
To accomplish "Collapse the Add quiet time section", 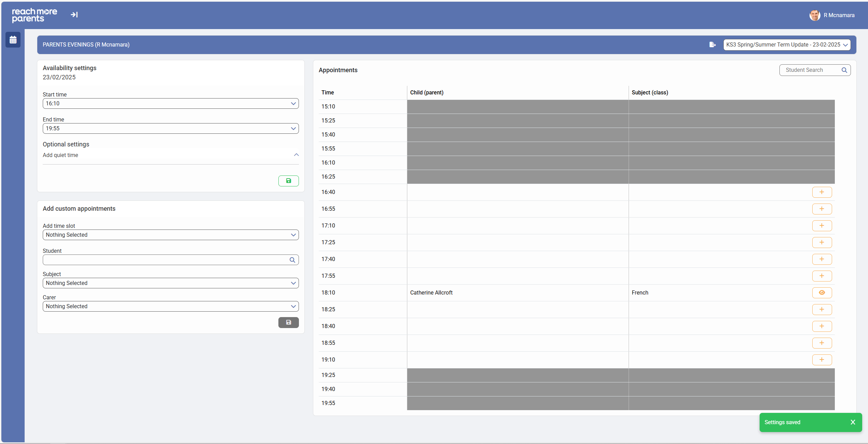I will click(x=296, y=155).
